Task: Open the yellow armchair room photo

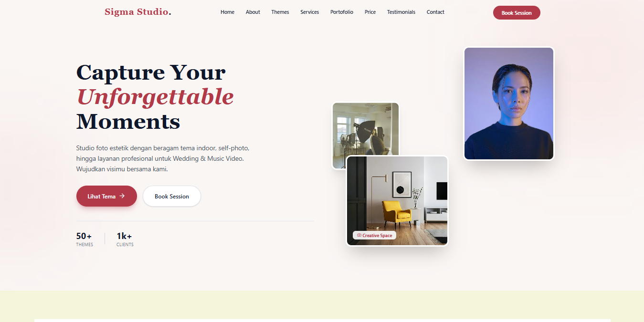Action: 397,201
